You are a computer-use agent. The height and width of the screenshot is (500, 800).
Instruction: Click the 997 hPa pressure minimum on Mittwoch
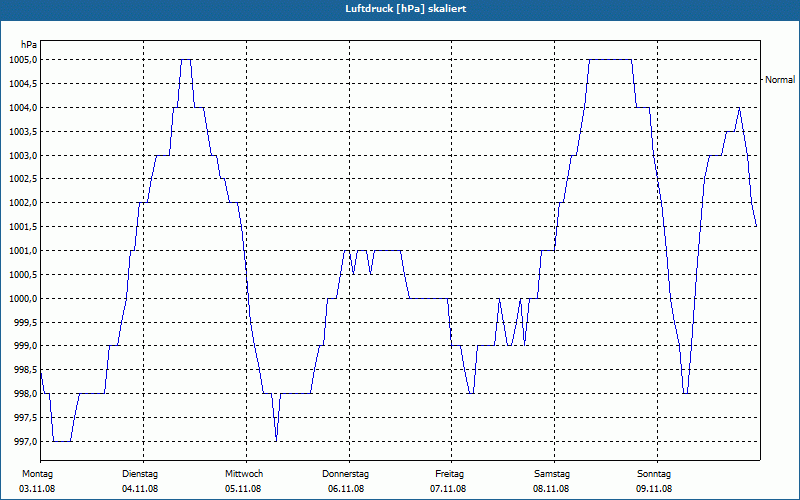[x=276, y=441]
